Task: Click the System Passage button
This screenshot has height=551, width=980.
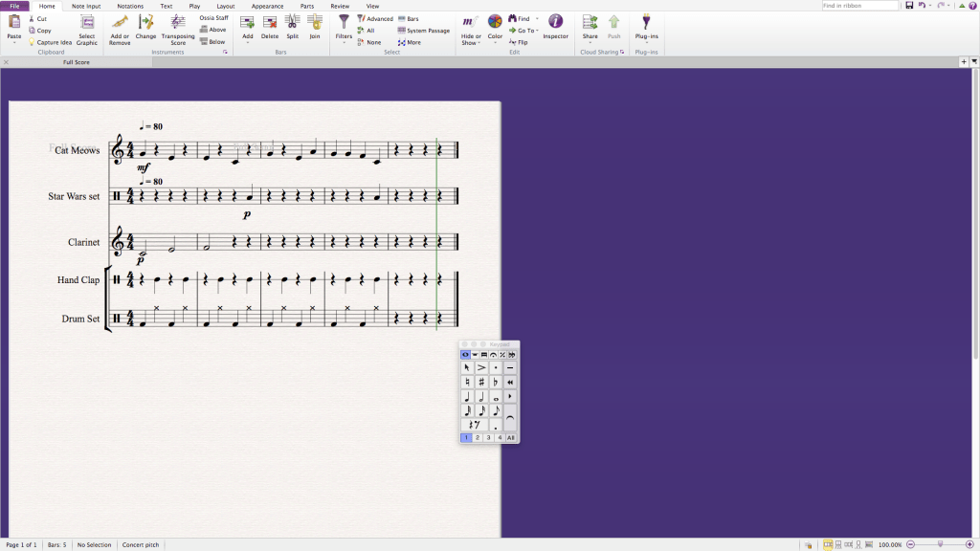Action: tap(423, 31)
